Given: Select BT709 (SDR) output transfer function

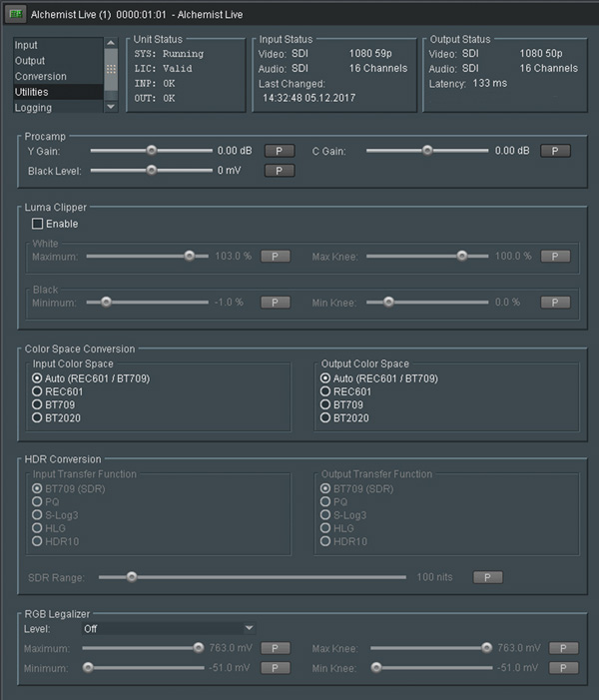Looking at the screenshot, I should point(356,489).
